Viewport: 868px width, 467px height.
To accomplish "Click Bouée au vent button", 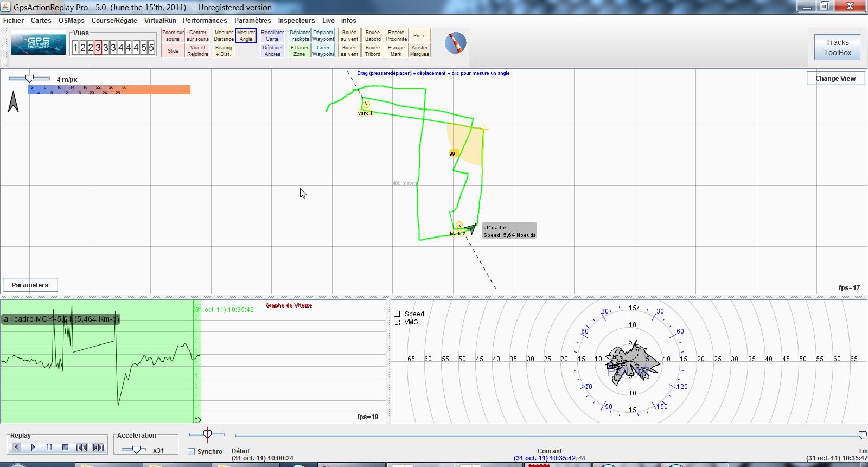I will (x=349, y=35).
